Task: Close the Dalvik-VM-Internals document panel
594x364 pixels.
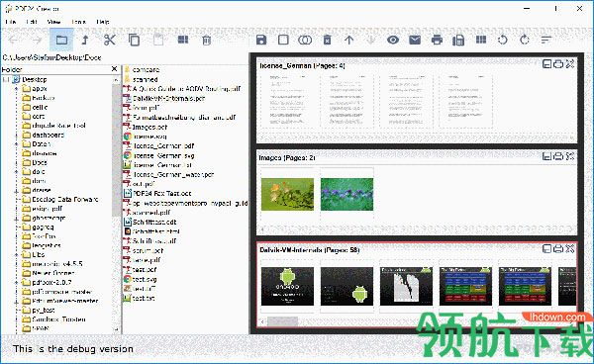Action: [570, 248]
